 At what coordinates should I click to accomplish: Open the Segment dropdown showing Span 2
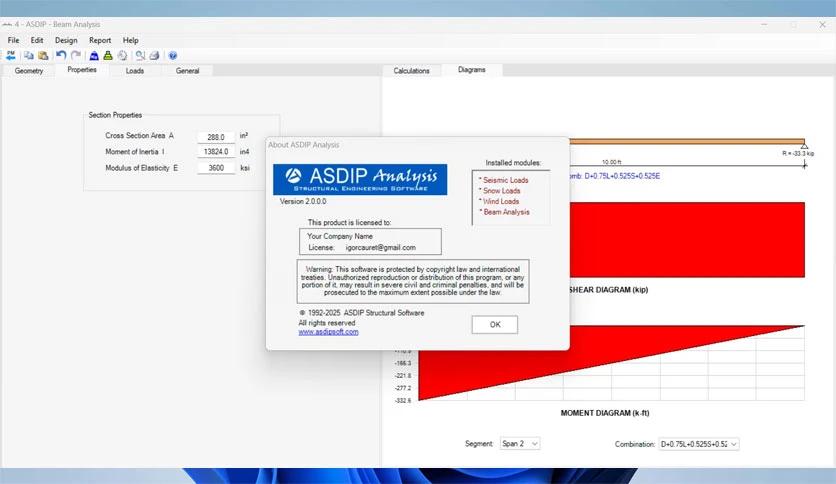click(x=519, y=443)
